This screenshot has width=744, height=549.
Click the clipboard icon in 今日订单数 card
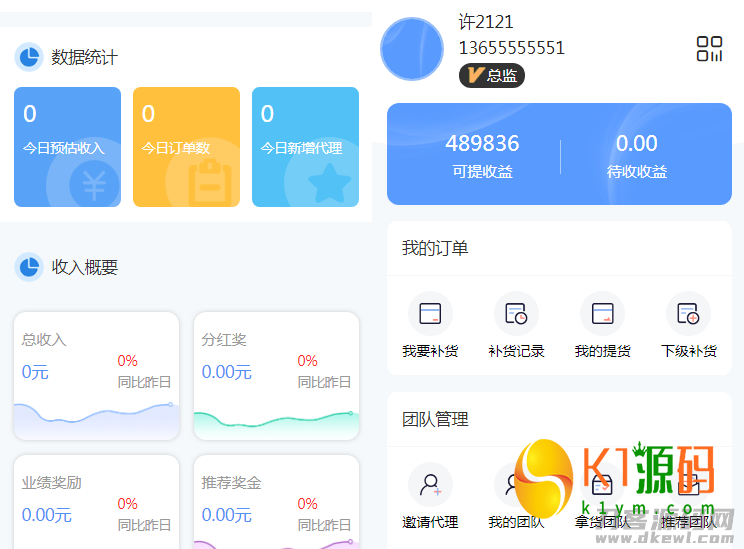209,182
